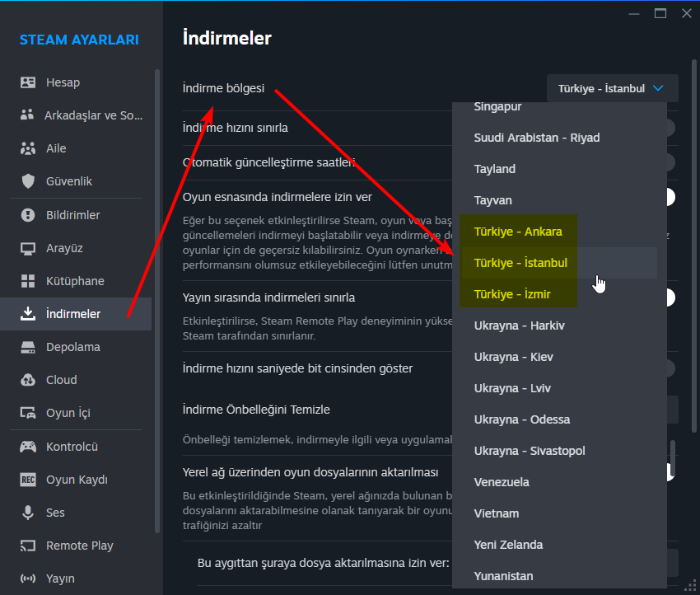700x595 pixels.
Task: Pick Ukrayna - Lviv from list
Action: pos(559,387)
